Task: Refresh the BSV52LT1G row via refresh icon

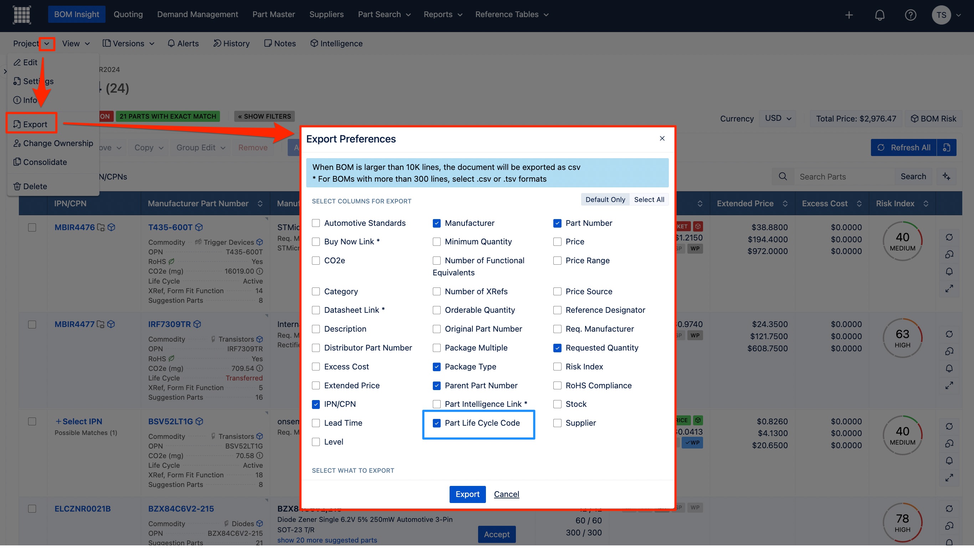Action: click(x=949, y=426)
